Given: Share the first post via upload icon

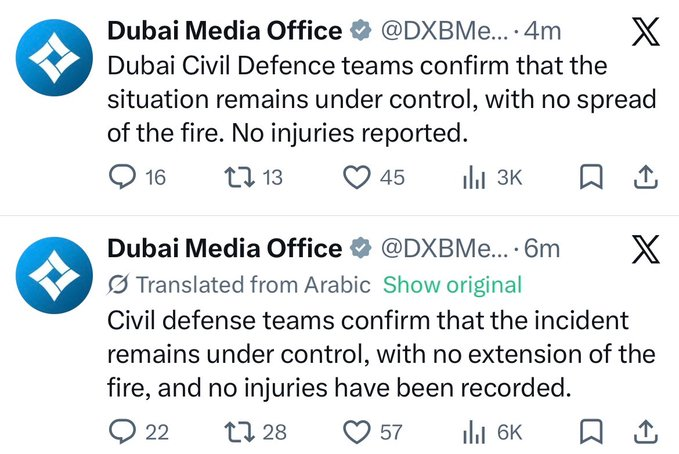Looking at the screenshot, I should click(x=646, y=177).
